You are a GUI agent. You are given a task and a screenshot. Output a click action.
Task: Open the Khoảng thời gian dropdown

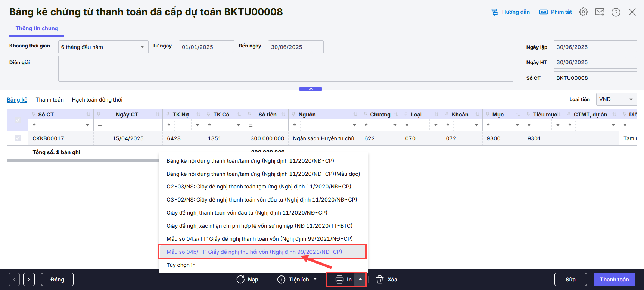142,47
